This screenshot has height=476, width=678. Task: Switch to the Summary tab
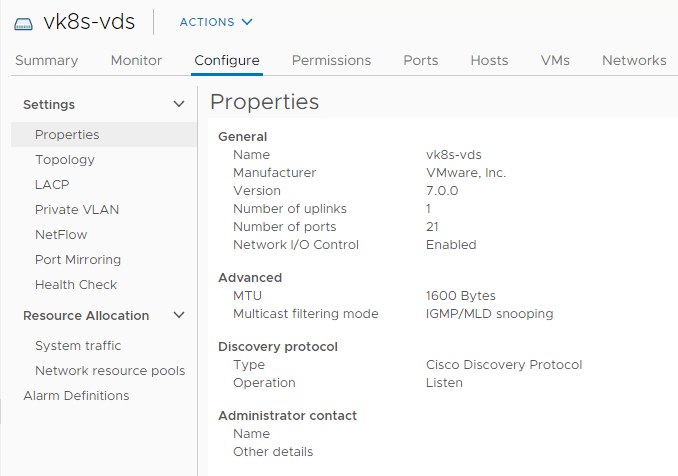coord(47,61)
